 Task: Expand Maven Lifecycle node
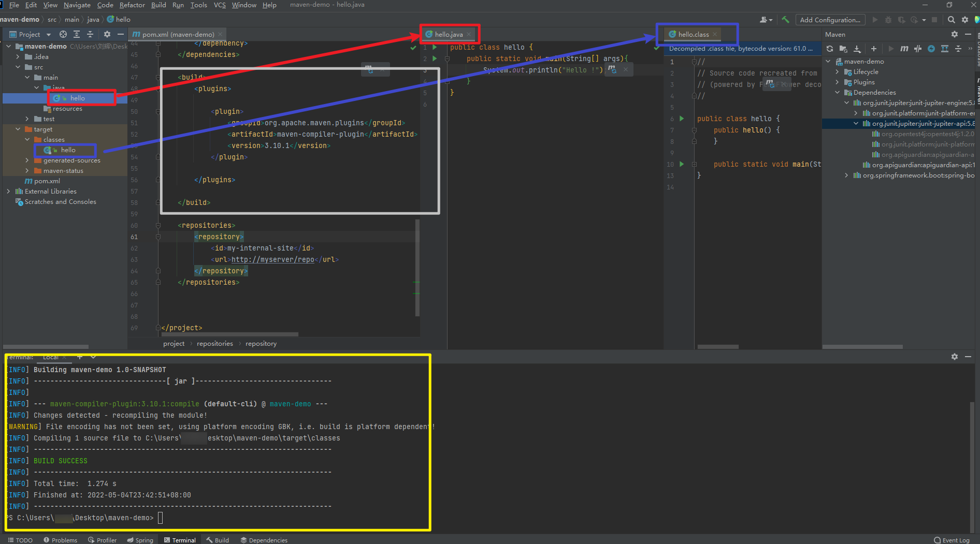(838, 72)
